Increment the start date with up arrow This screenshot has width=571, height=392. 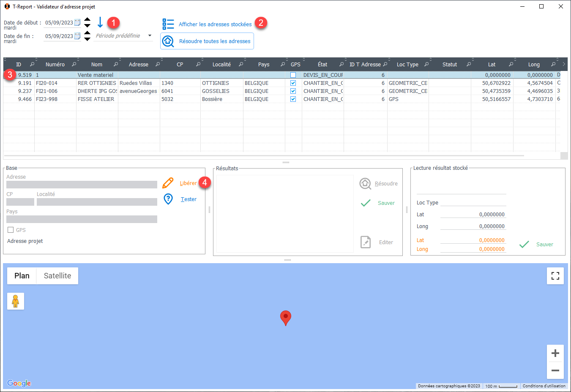[87, 19]
